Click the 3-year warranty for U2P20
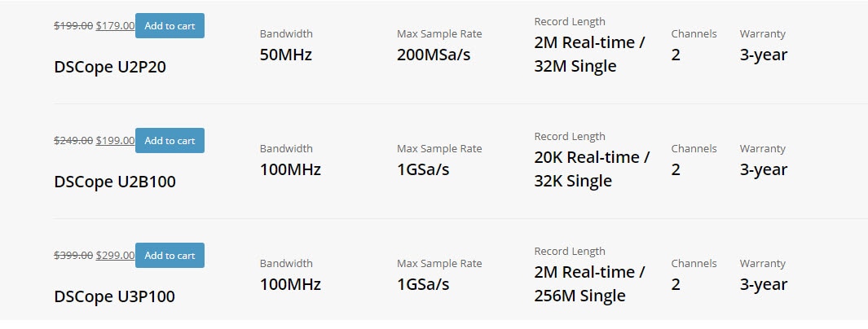The height and width of the screenshot is (329, 868). click(764, 55)
